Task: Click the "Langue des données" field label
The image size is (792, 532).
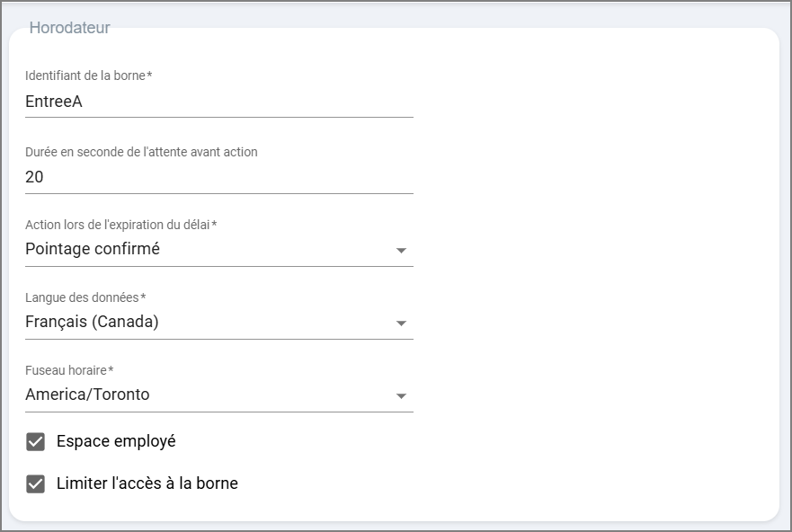Action: tap(82, 297)
